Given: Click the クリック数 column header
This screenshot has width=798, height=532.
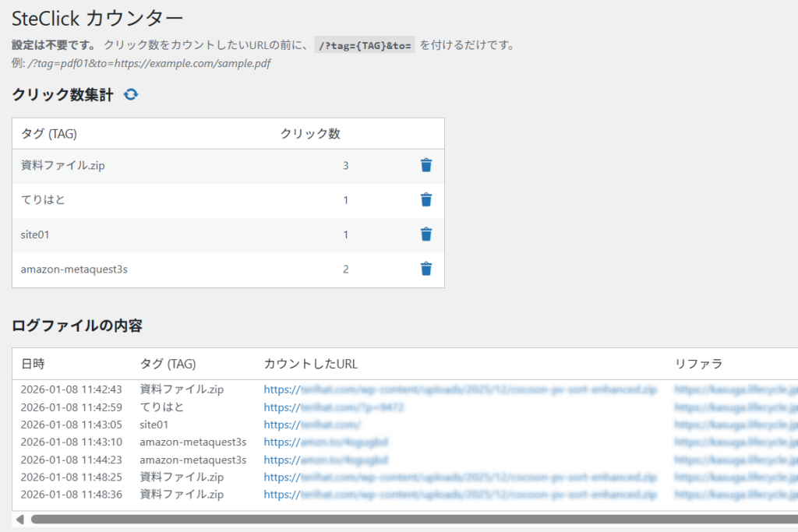Looking at the screenshot, I should click(310, 134).
